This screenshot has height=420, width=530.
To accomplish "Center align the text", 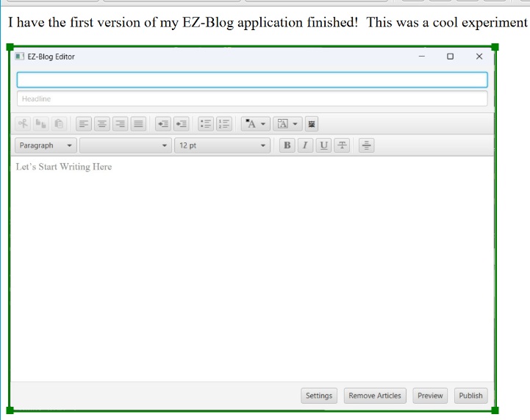I will tap(101, 124).
